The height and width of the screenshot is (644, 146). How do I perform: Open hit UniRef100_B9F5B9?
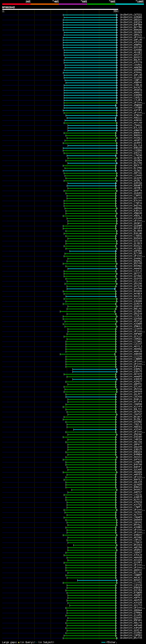click(131, 25)
